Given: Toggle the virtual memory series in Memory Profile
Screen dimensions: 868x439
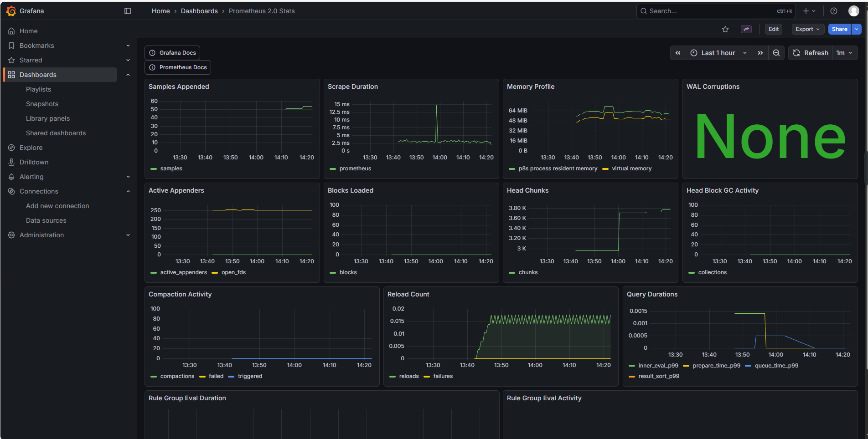Looking at the screenshot, I should 631,168.
